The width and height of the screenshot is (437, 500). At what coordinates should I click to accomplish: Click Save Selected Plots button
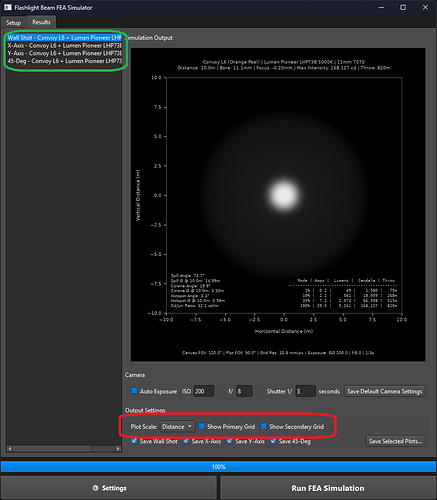395,441
